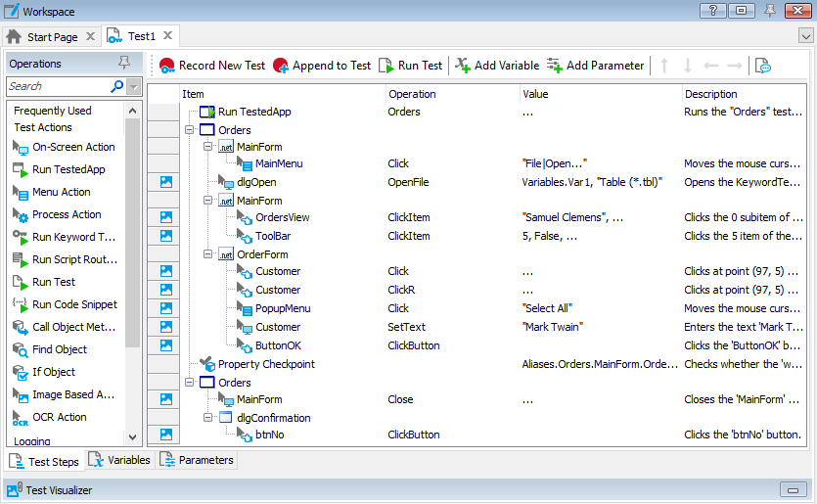Click the search magnifier icon
The image size is (817, 504).
click(117, 86)
